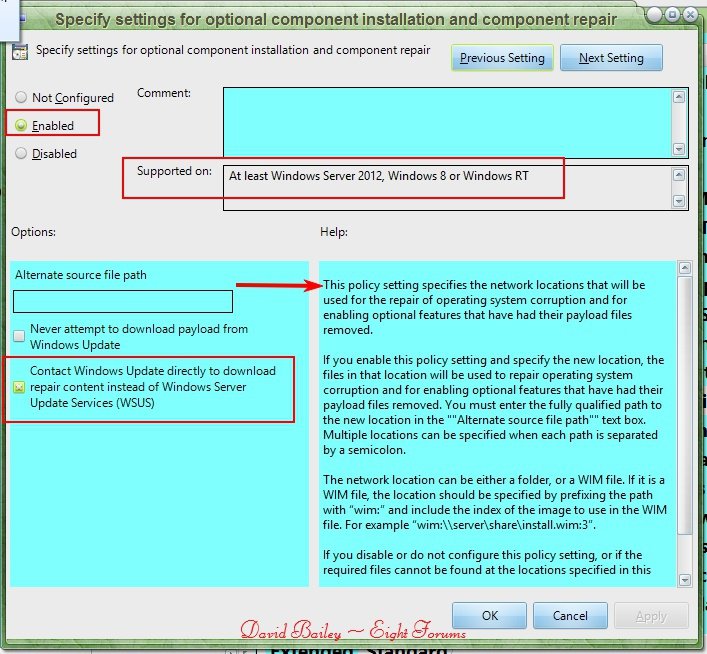Click the 'Comment:' label
Viewport: 707px width, 654px height.
pos(164,93)
